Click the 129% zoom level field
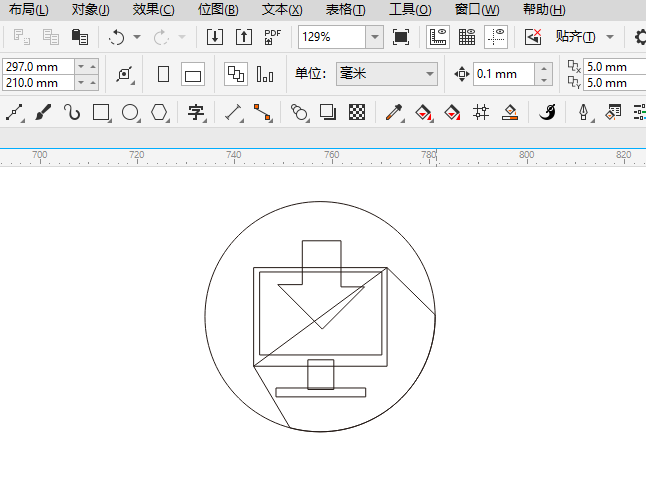The image size is (646, 490). pos(332,37)
